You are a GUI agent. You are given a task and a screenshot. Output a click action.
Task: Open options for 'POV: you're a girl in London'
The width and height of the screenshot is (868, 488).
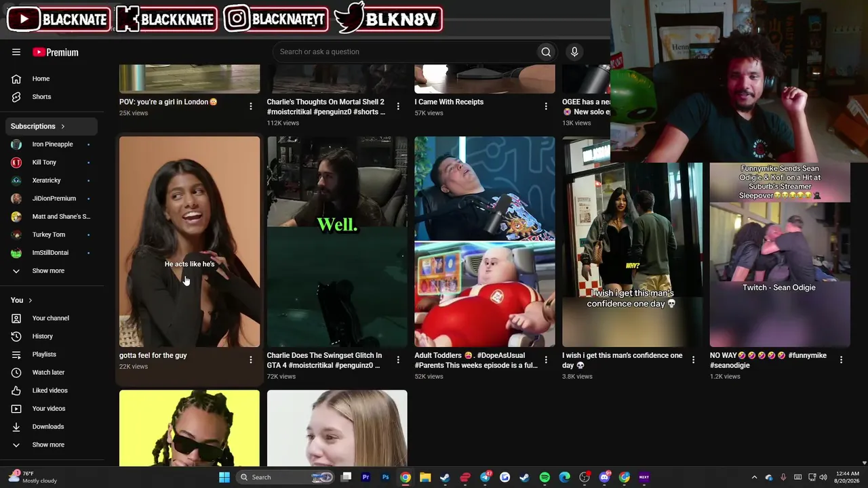251,106
